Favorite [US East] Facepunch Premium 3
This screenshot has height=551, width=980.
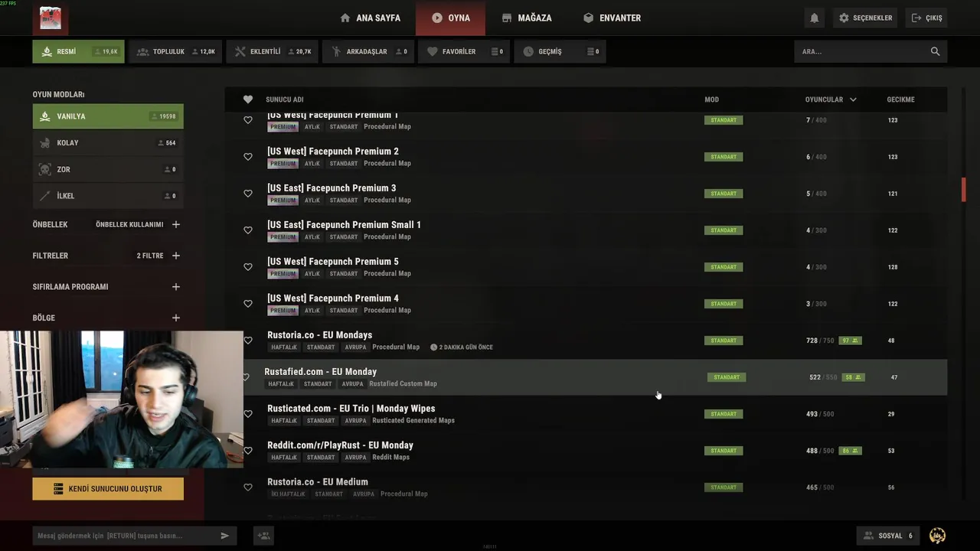(x=247, y=194)
